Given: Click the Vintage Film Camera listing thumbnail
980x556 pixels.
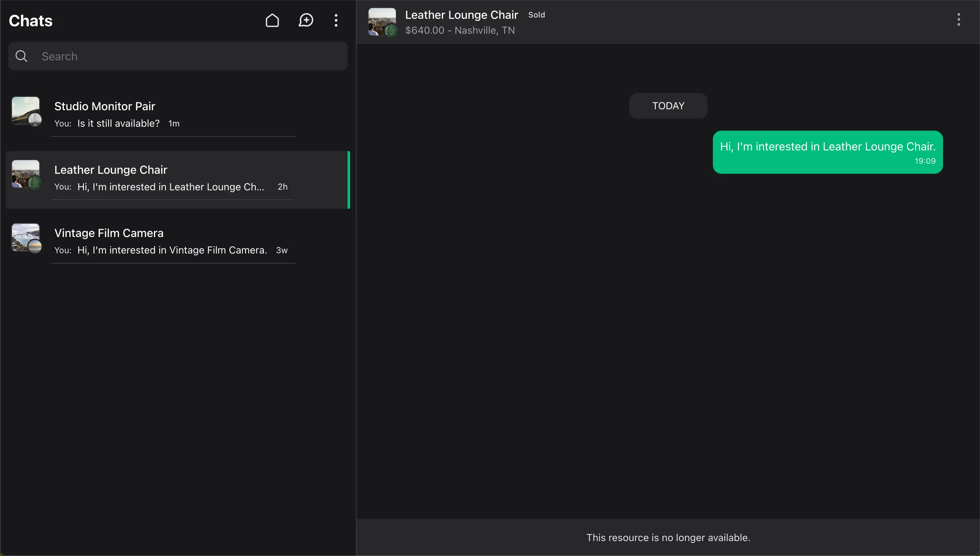Looking at the screenshot, I should tap(26, 238).
